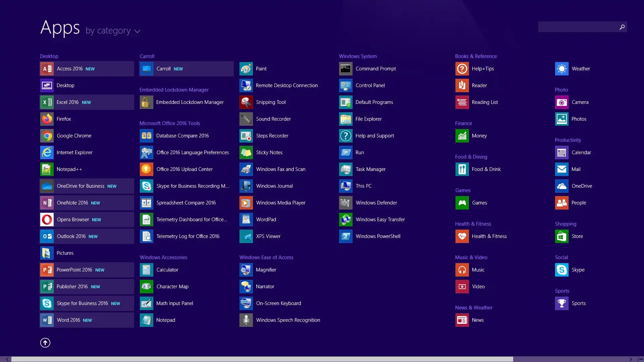Click the search magnifier button
Image resolution: width=644 pixels, height=362 pixels.
(x=622, y=27)
